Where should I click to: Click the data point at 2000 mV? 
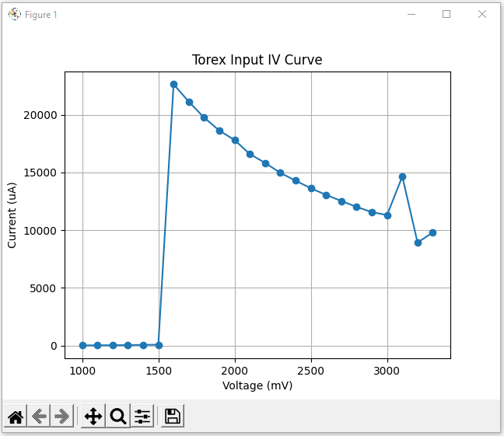click(x=236, y=141)
